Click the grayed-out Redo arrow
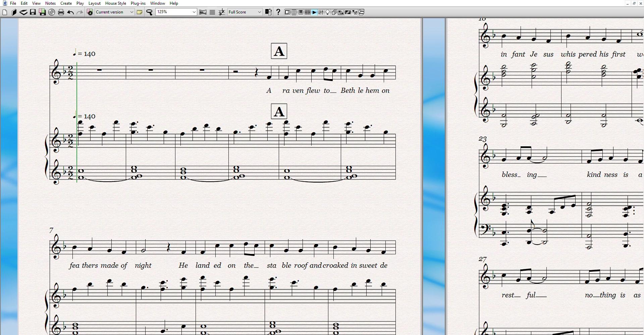Image resolution: width=644 pixels, height=335 pixels. [x=80, y=12]
